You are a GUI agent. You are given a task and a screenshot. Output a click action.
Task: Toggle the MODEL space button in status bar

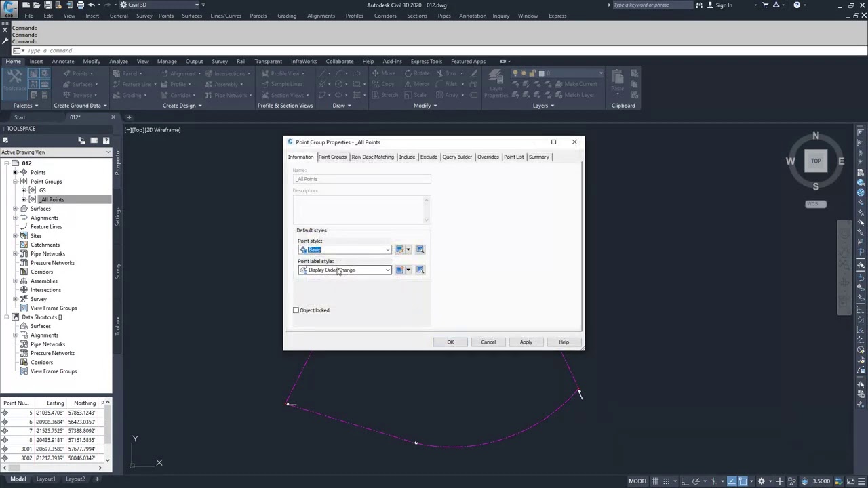pos(637,481)
